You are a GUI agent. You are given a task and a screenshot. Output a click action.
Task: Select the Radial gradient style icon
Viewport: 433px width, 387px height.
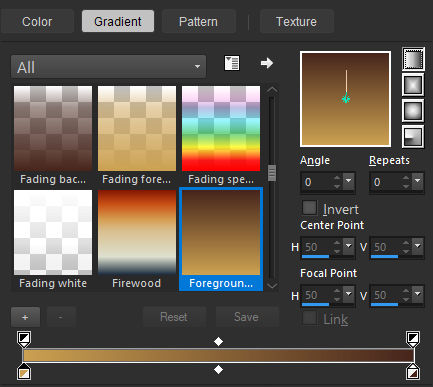click(x=413, y=136)
